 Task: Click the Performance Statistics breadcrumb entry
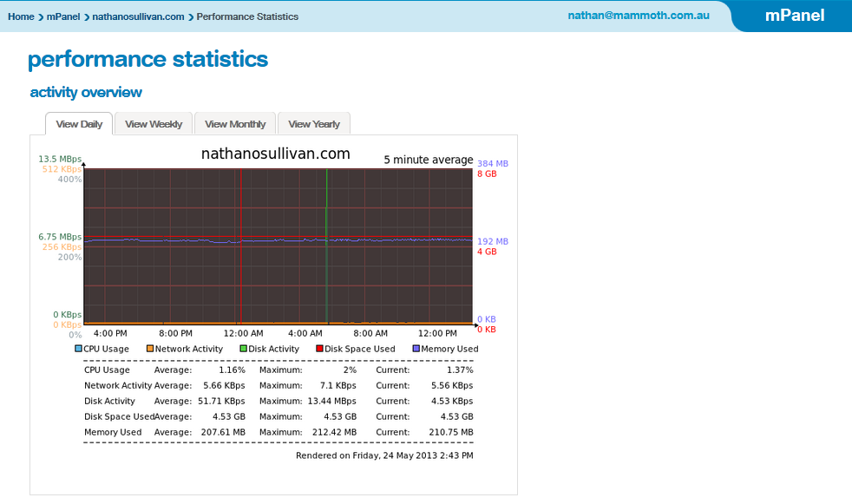pos(246,16)
